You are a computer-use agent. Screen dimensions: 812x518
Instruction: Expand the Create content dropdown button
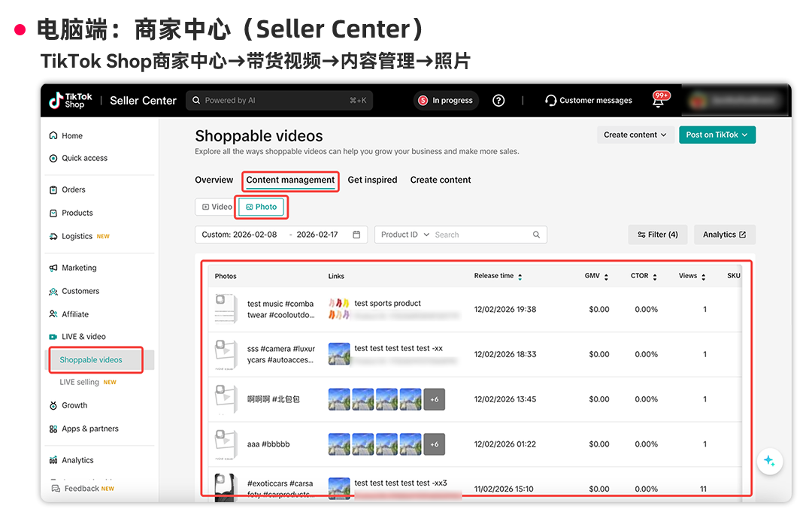(x=635, y=135)
